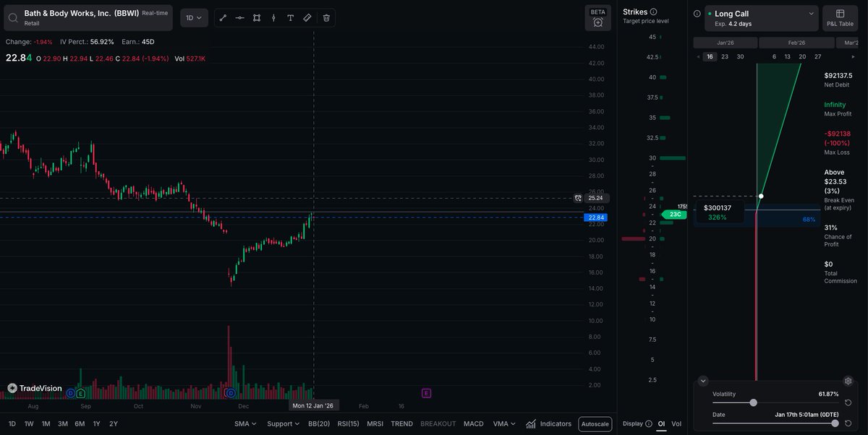Choose the Feb 6 expiration date
Screen dimensions: 868x435
774,56
